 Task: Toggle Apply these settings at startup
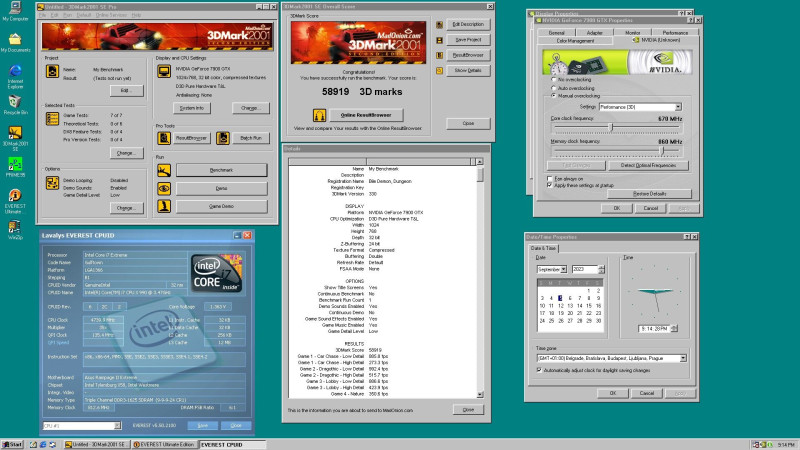click(x=549, y=185)
